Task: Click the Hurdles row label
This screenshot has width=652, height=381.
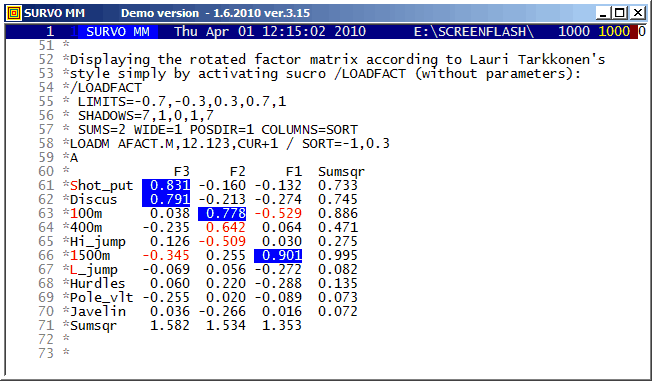Action: (x=98, y=284)
